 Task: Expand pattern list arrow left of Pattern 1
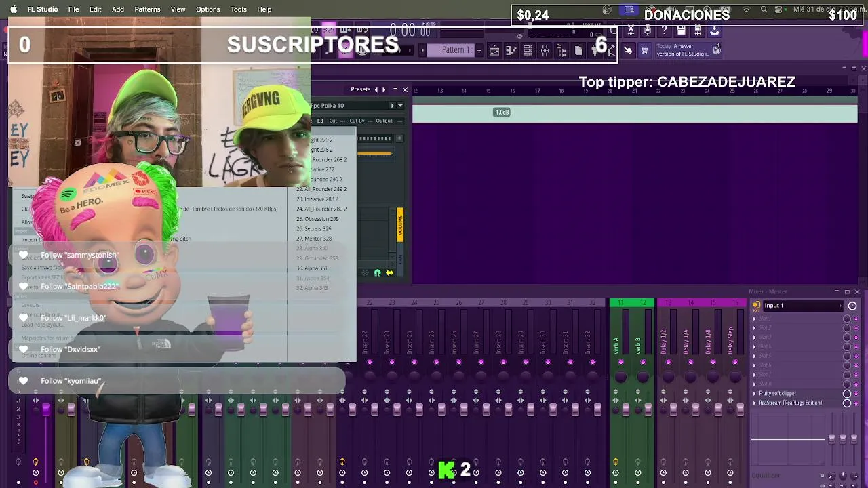click(422, 50)
